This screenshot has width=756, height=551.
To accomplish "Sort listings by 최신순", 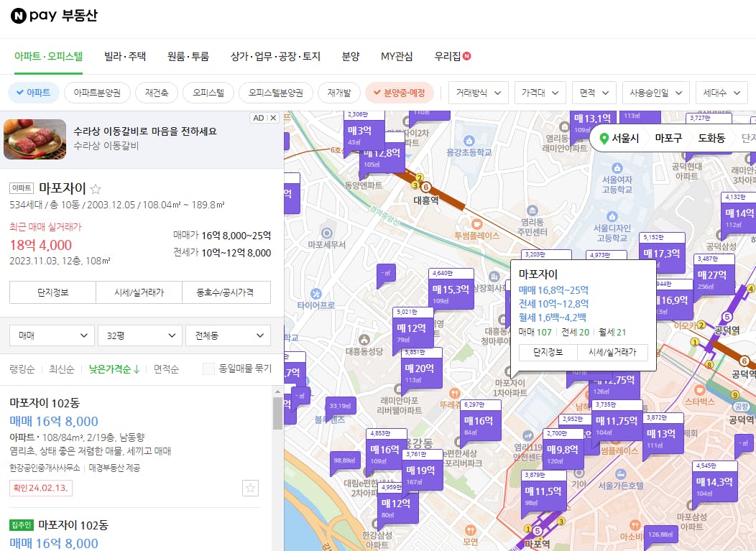I will pyautogui.click(x=62, y=369).
